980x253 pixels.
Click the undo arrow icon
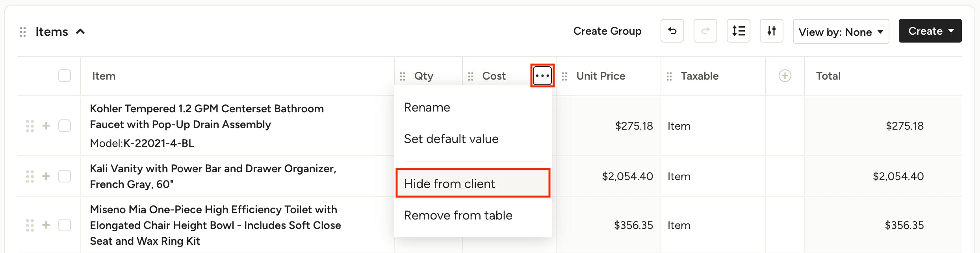point(672,31)
